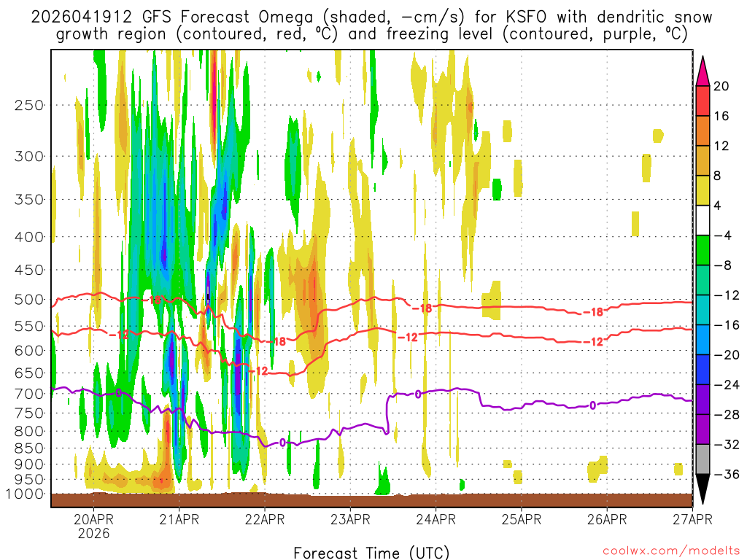Click the 800 pressure level label
The image size is (747, 560).
(29, 432)
